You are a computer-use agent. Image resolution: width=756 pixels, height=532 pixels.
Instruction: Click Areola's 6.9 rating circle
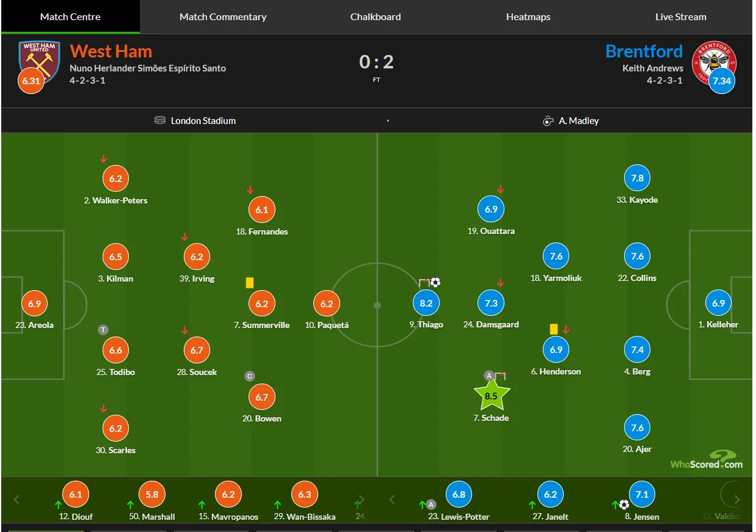point(35,304)
